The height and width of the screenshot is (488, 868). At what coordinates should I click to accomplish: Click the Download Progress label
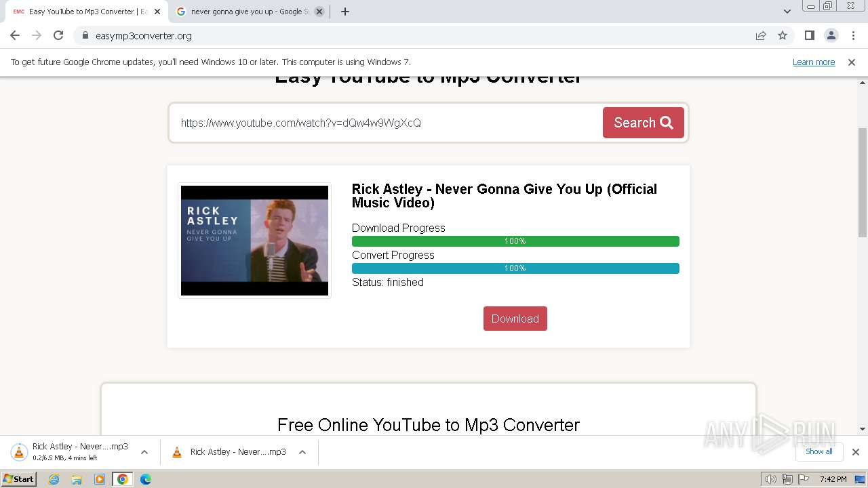399,228
